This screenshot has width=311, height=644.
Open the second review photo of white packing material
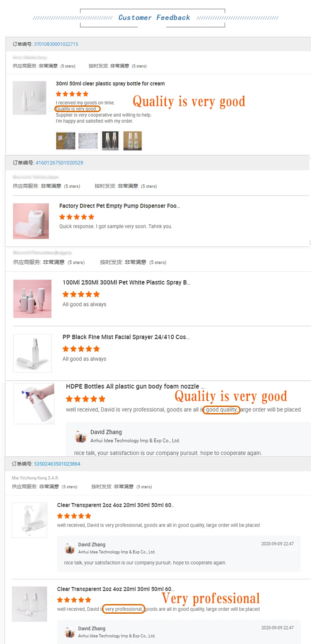coord(88,141)
